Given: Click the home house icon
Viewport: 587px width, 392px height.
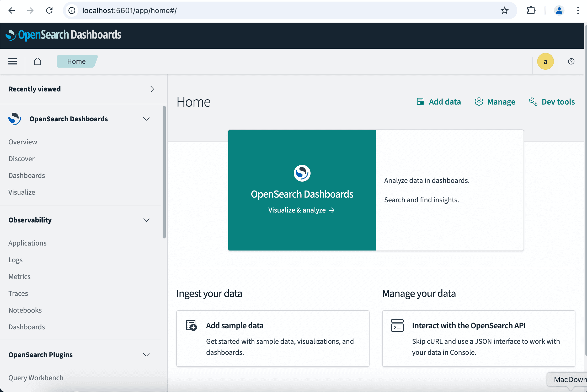Looking at the screenshot, I should [x=38, y=61].
